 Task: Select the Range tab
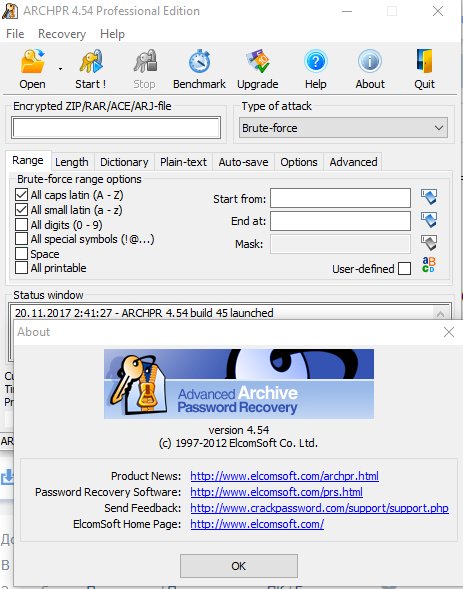point(28,160)
